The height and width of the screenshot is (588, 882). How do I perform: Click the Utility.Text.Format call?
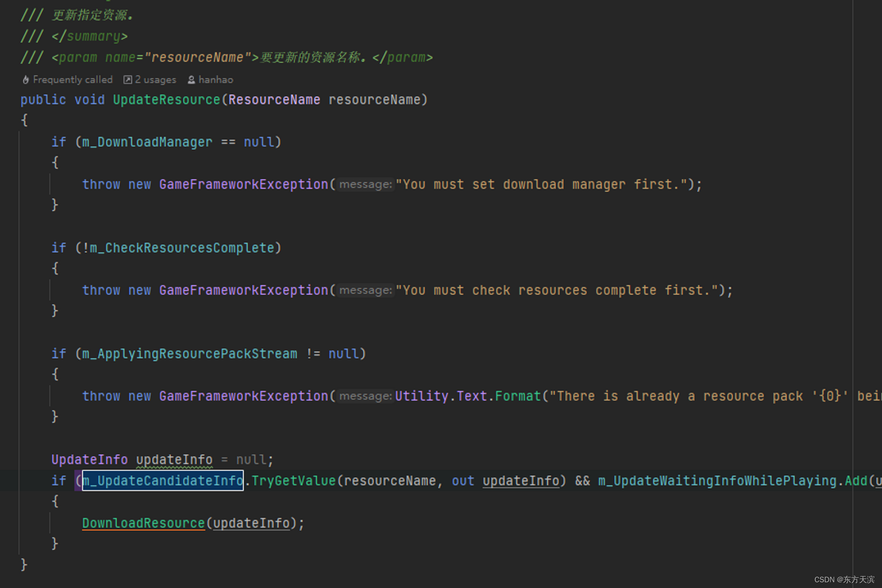click(468, 396)
